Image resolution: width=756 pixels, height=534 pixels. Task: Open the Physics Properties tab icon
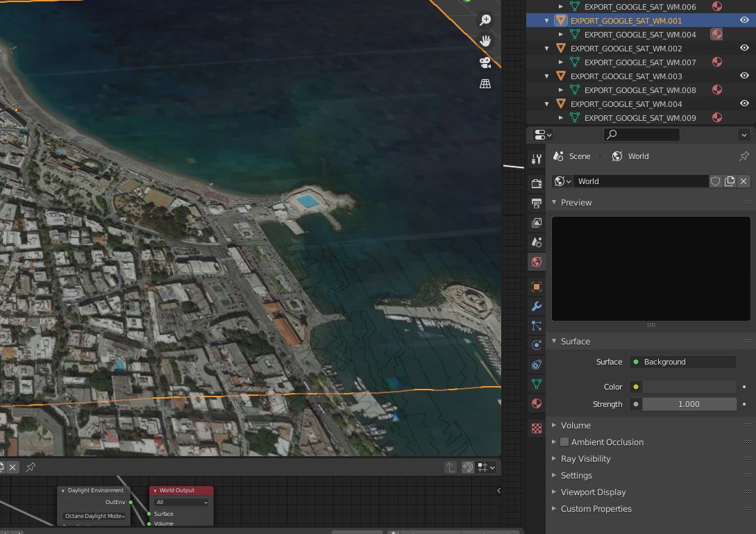point(536,344)
